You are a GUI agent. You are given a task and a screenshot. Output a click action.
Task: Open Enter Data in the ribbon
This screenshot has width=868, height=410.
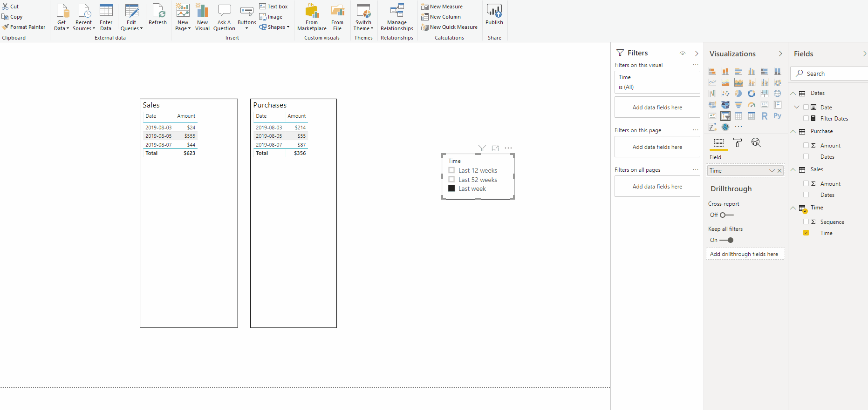coord(106,17)
